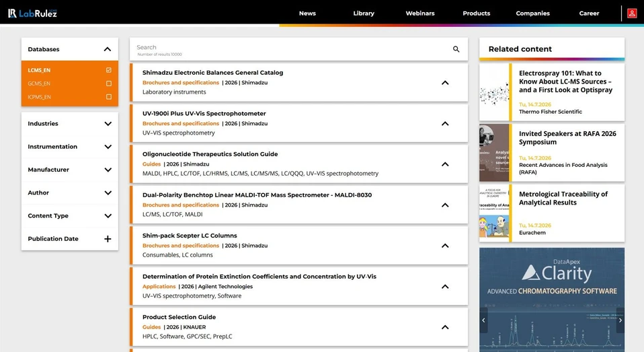Viewport: 644px width, 352px height.
Task: Collapse the Databases panel
Action: [108, 49]
